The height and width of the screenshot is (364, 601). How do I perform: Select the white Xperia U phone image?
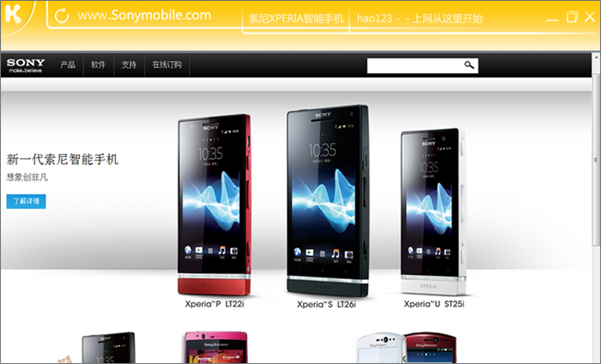point(433,211)
